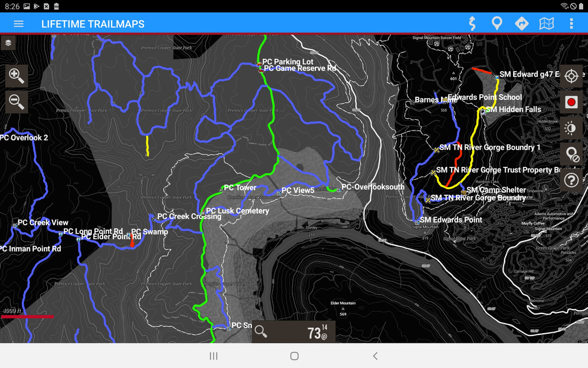Zoom out with the minus magnifier

(17, 101)
